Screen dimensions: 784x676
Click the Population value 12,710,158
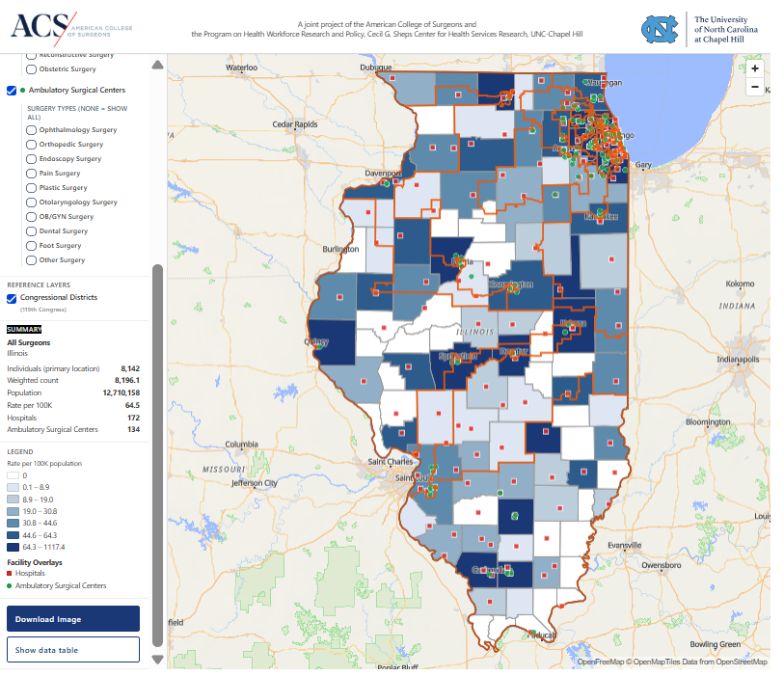click(x=121, y=393)
